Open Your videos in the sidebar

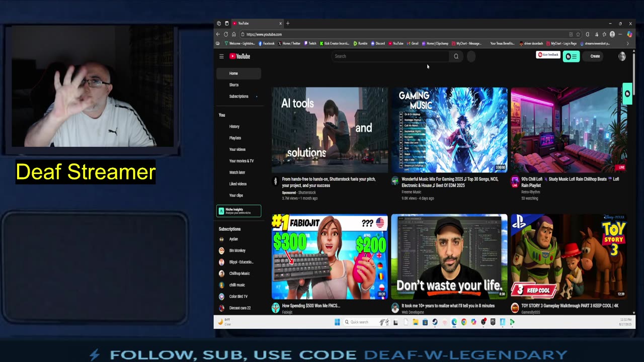point(238,149)
